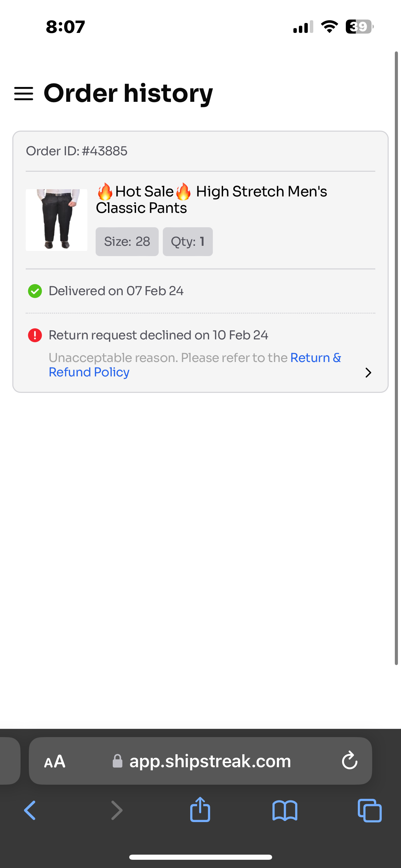Open the AA reader options
Screen dimensions: 401x868
pos(55,761)
